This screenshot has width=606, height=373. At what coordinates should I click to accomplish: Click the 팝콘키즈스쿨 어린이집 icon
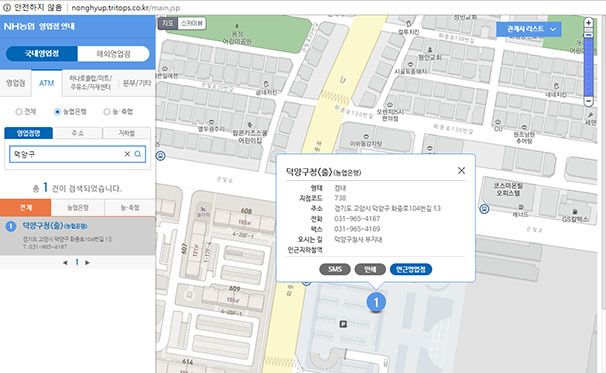tap(249, 125)
